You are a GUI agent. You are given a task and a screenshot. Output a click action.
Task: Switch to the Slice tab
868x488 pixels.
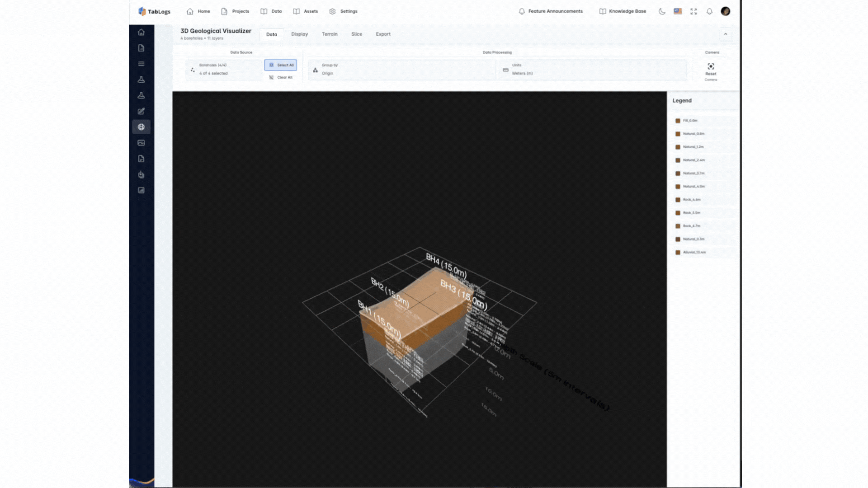(x=357, y=34)
